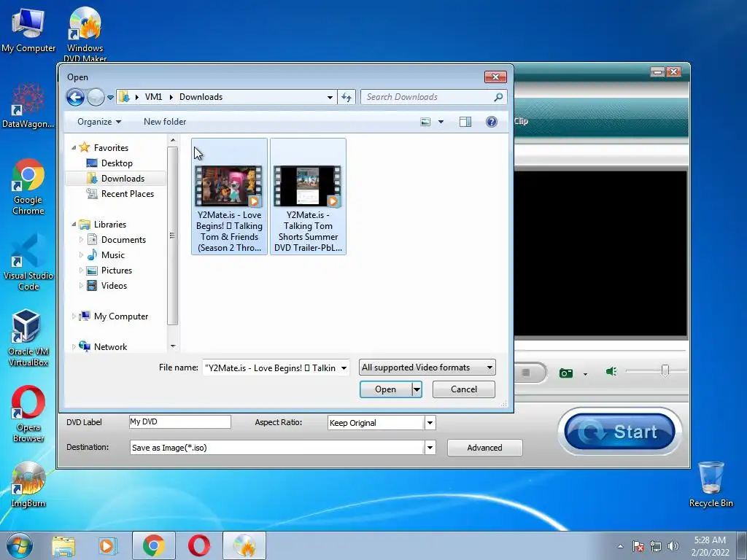Select Network in navigation pane

[x=110, y=347]
